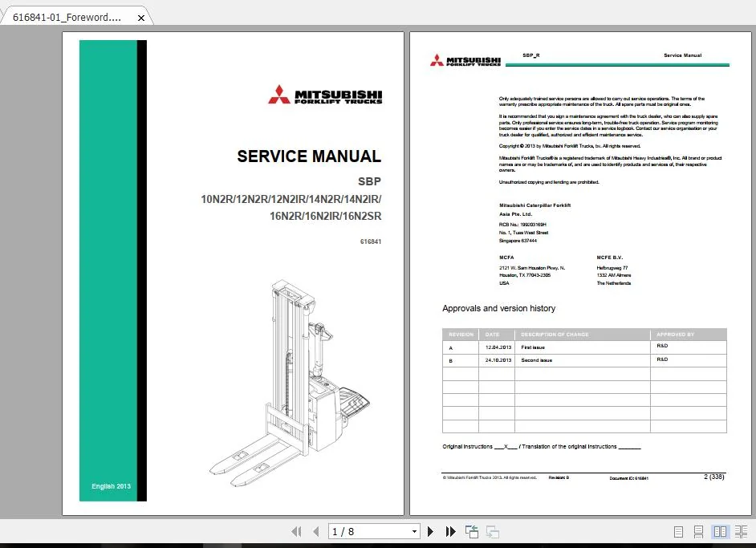Click the 'Service Manual' header on page two

pyautogui.click(x=682, y=55)
